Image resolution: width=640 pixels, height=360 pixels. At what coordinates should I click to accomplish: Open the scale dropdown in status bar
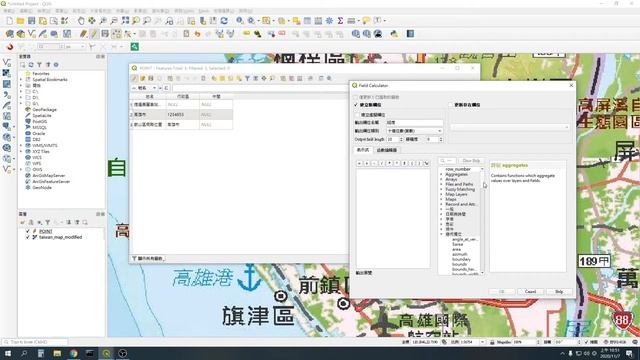pyautogui.click(x=483, y=342)
